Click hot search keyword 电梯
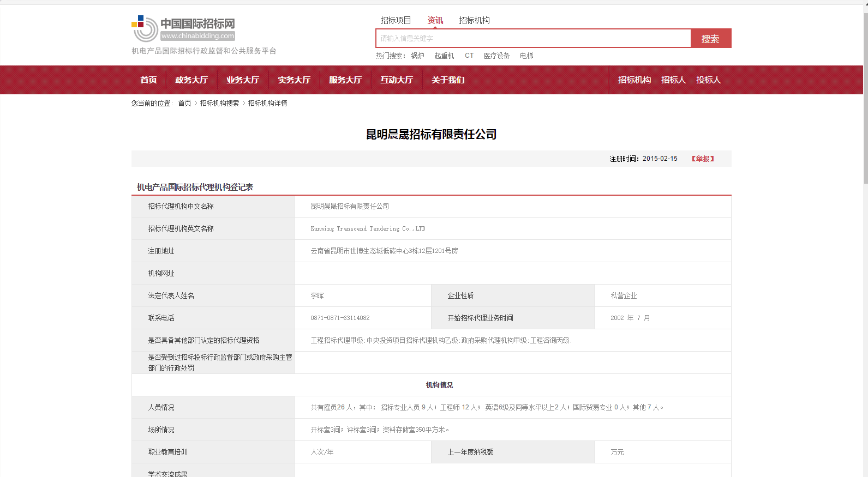This screenshot has height=477, width=868. click(x=526, y=56)
